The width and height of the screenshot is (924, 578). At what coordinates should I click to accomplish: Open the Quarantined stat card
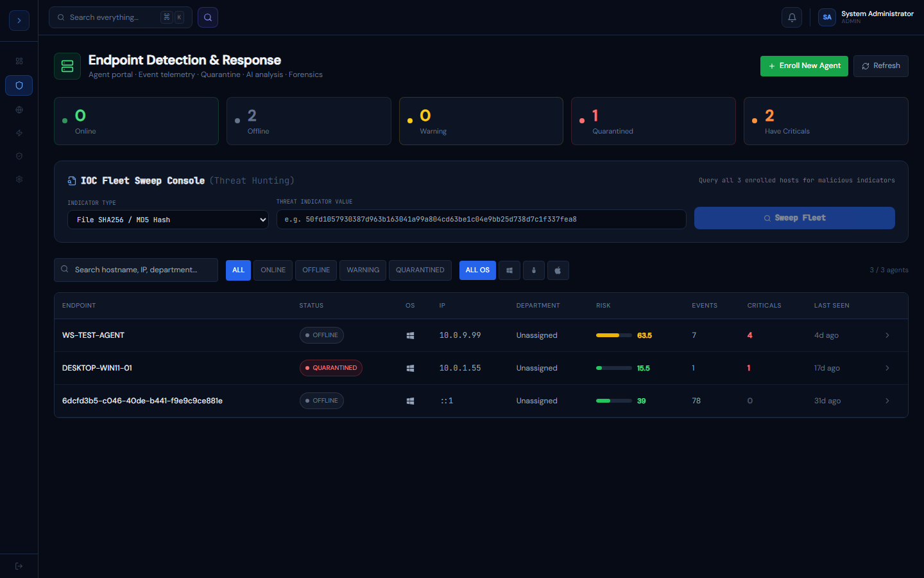click(x=653, y=121)
